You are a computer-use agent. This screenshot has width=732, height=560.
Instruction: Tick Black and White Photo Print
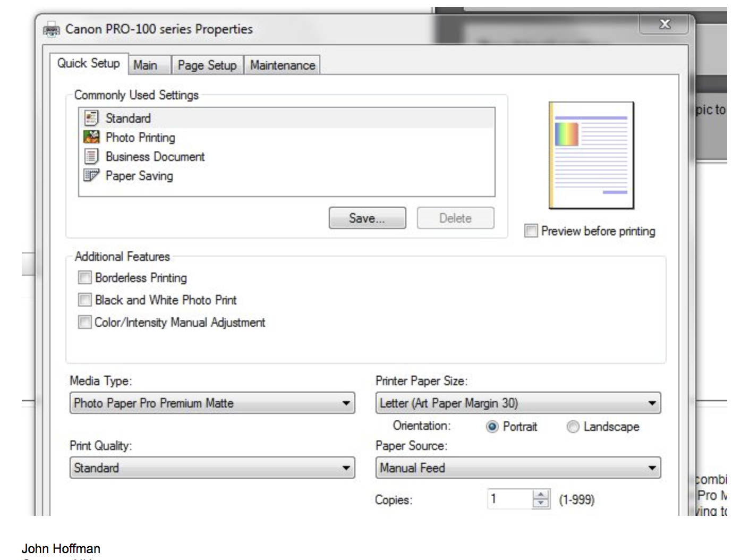pyautogui.click(x=84, y=300)
